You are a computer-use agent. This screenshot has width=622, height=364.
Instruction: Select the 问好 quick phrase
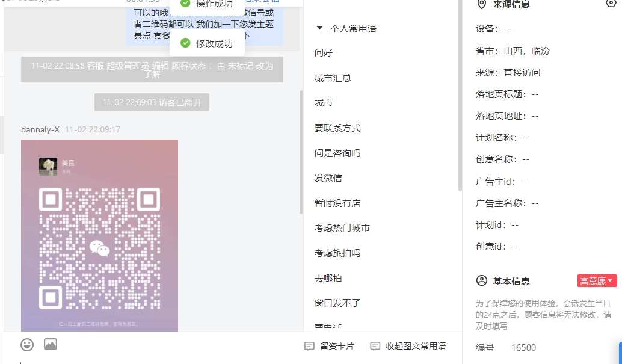[x=323, y=53]
